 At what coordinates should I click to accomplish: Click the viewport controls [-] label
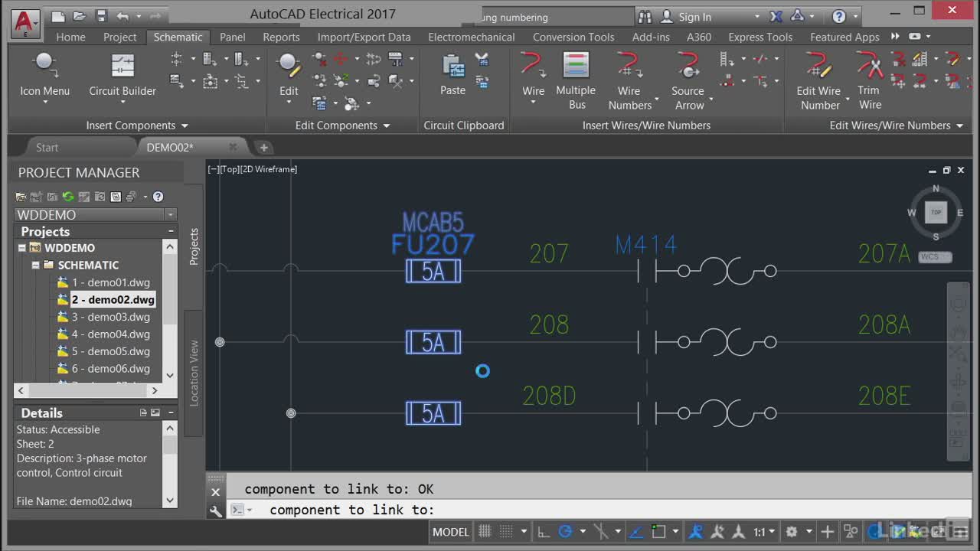click(213, 169)
